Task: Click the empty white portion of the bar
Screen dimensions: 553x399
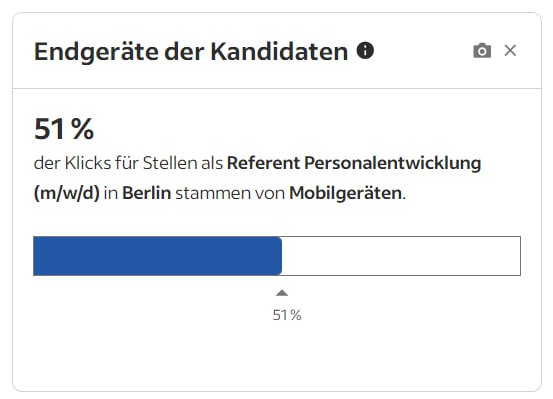Action: click(401, 256)
